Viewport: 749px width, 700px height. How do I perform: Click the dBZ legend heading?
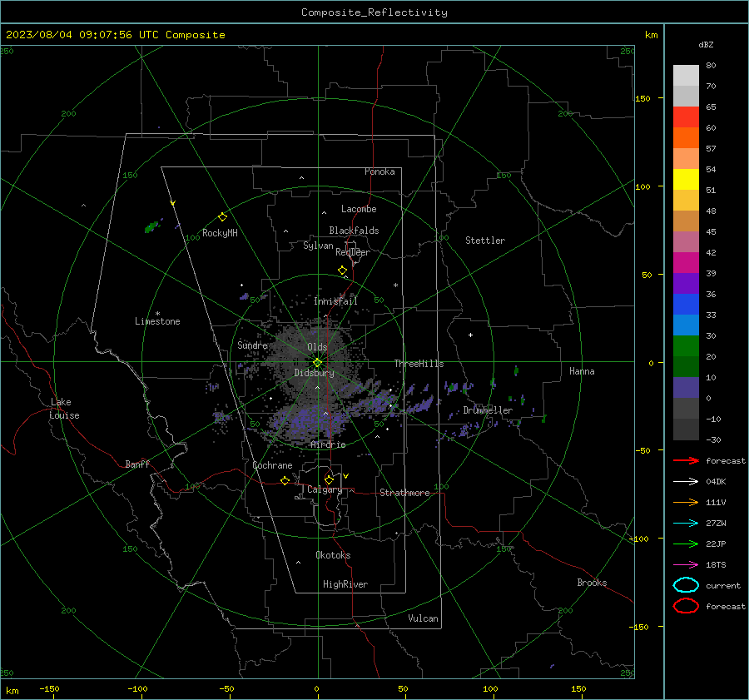click(706, 45)
